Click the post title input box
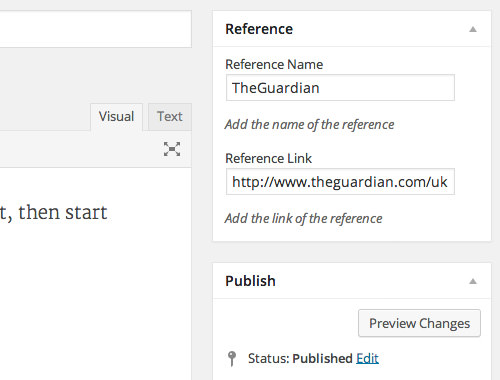The image size is (500, 380). click(96, 29)
